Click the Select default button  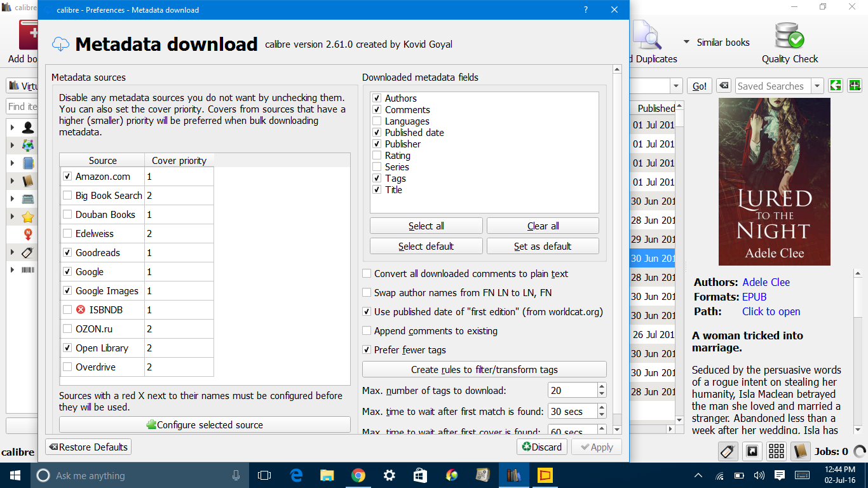[x=426, y=246]
